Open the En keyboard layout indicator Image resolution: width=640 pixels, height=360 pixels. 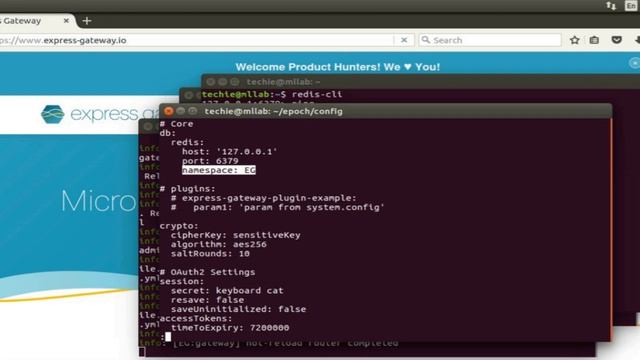(x=631, y=6)
